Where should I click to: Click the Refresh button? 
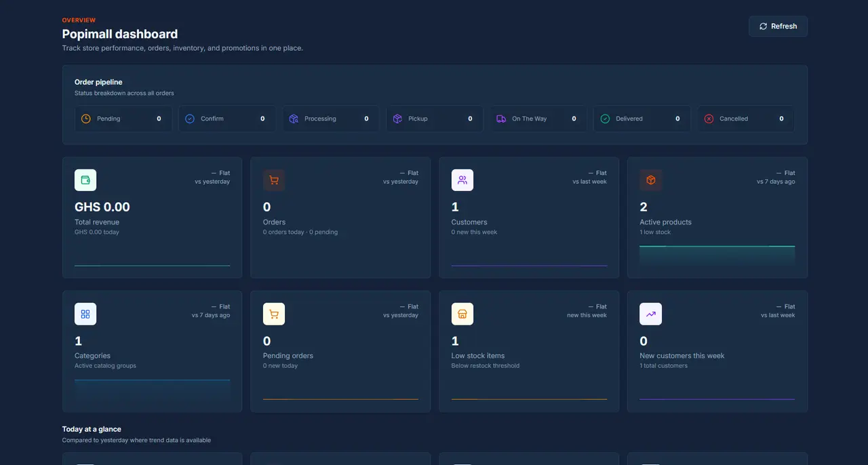click(778, 26)
